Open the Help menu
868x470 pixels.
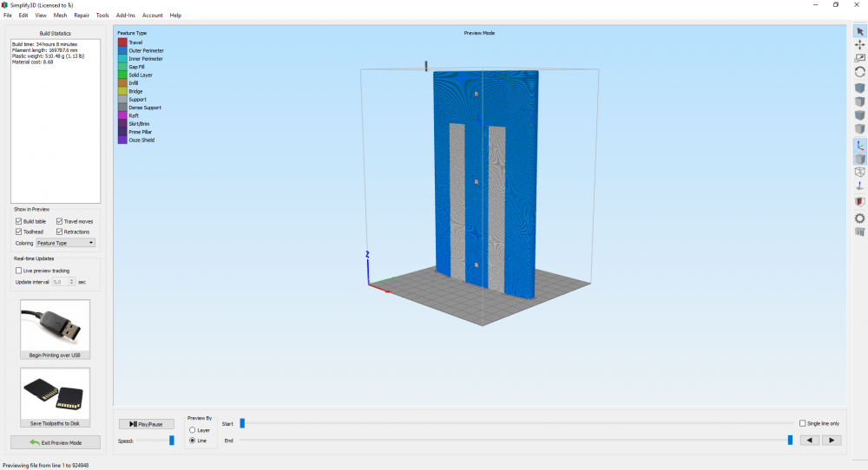pos(175,16)
